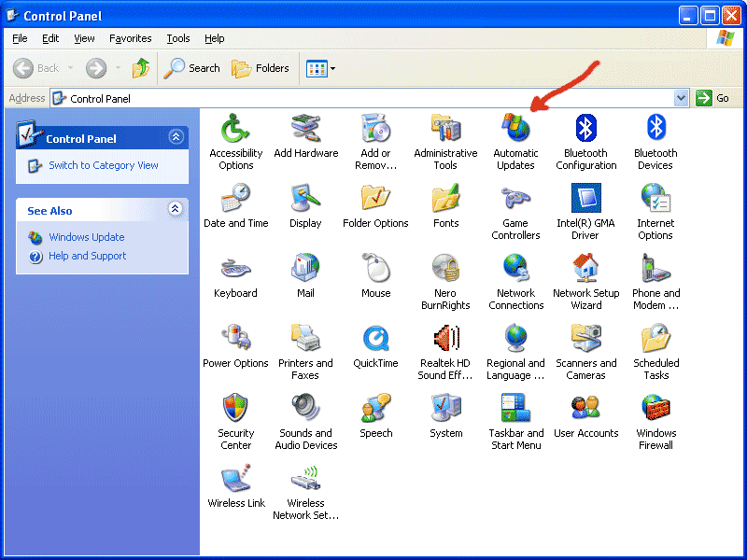This screenshot has height=560, width=747.
Task: Open the File menu
Action: [20, 38]
